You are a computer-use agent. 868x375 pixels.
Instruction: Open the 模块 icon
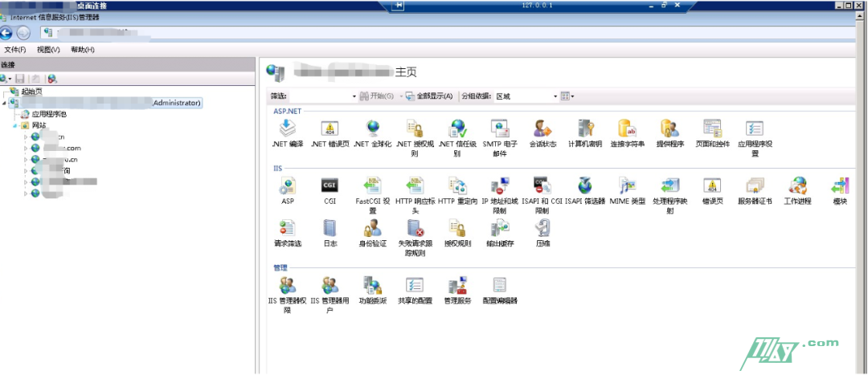point(840,185)
